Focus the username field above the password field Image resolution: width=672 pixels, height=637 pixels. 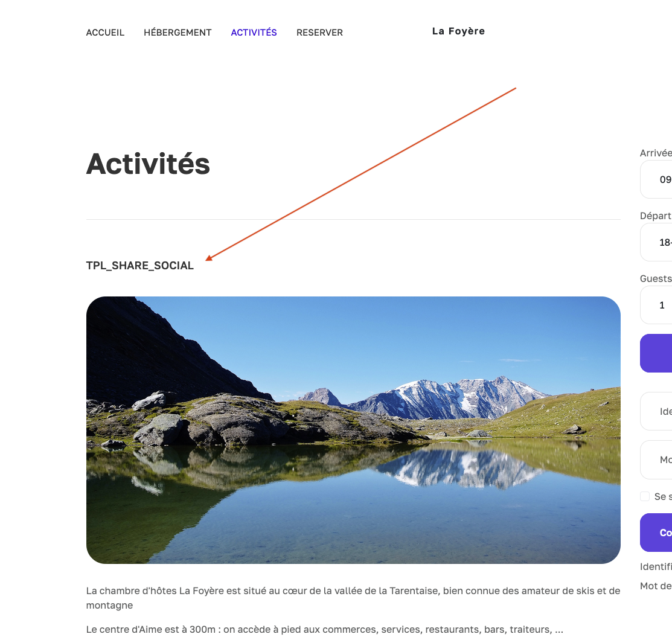[x=656, y=411]
